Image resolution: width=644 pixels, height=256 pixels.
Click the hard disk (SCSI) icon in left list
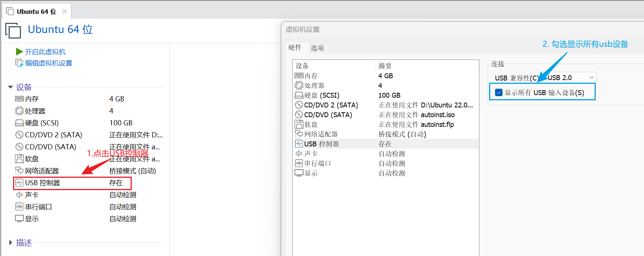(x=19, y=123)
